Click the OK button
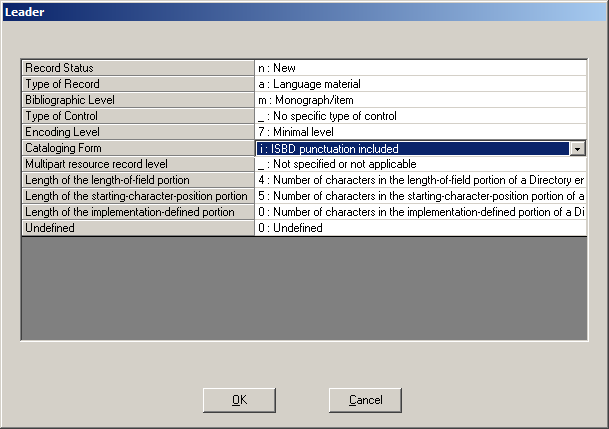The height and width of the screenshot is (429, 609). [239, 399]
